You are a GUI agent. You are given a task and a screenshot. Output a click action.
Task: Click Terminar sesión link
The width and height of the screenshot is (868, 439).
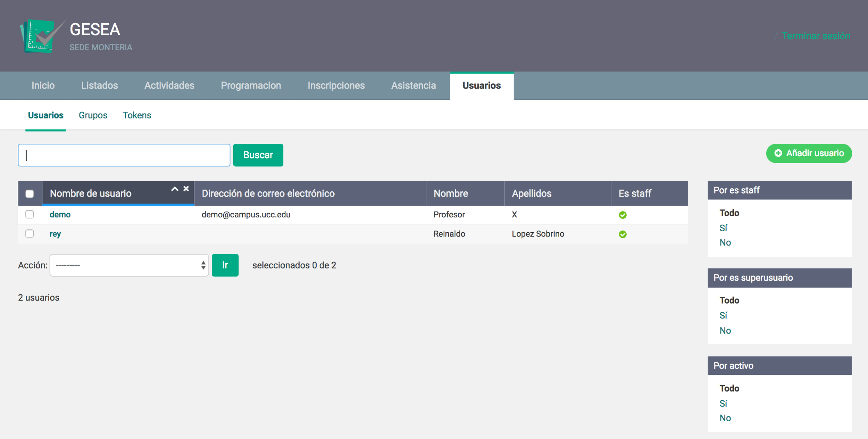coord(816,36)
